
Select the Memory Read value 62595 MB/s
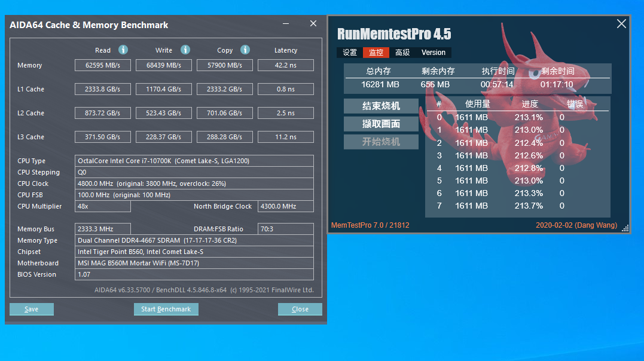pos(103,65)
